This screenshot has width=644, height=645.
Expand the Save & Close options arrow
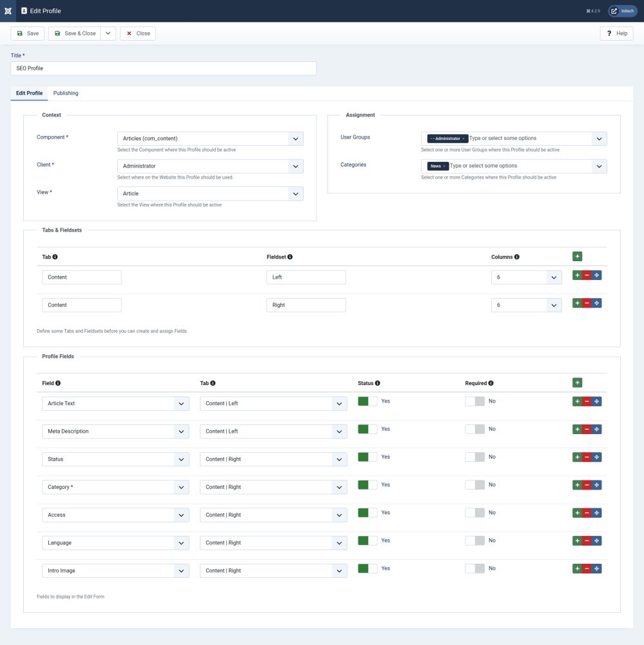tap(108, 34)
